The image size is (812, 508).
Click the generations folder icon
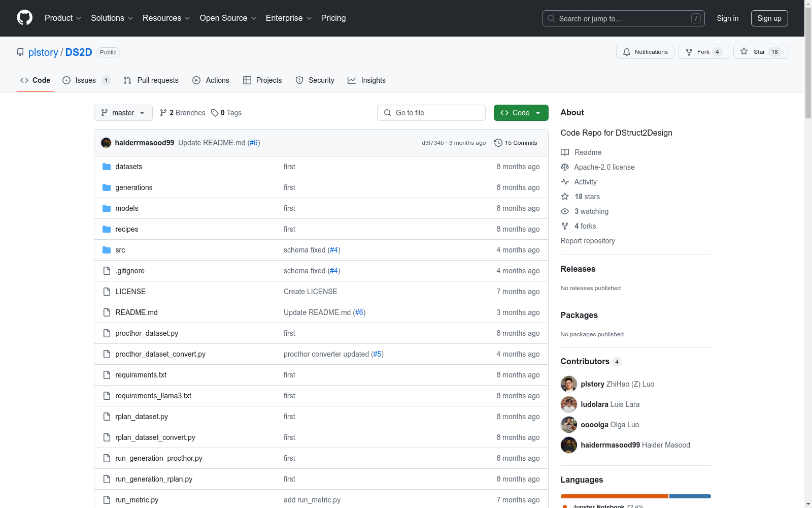click(107, 187)
